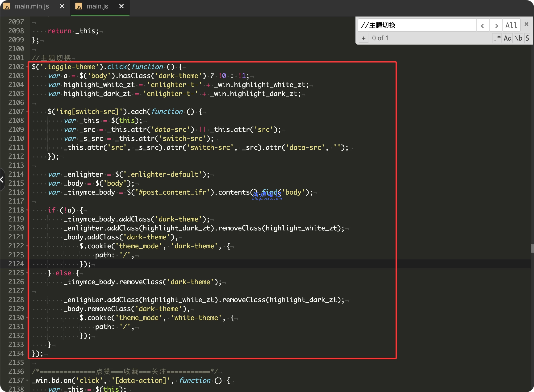534x392 pixels.
Task: Click 'if (!a) {' on line 2118
Action: coord(66,210)
